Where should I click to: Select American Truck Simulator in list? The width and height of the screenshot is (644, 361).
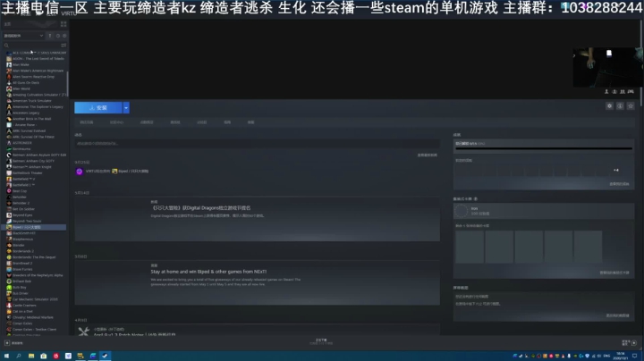(x=32, y=101)
